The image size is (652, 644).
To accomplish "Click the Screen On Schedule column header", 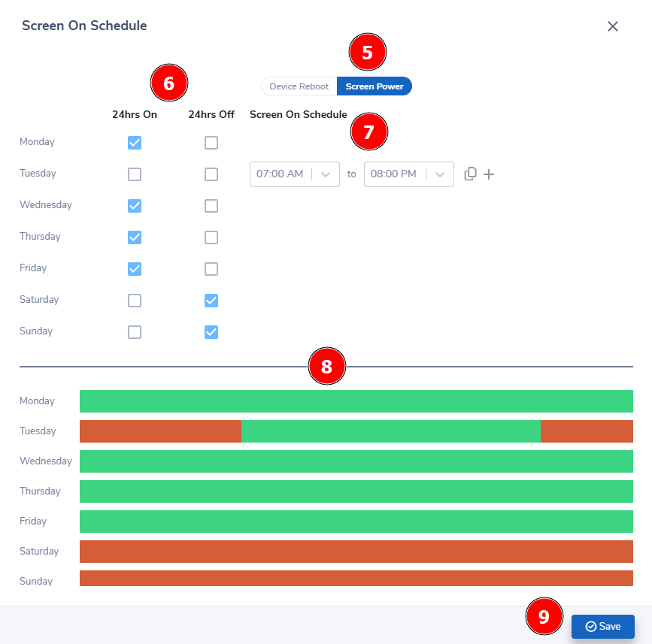I will point(298,115).
